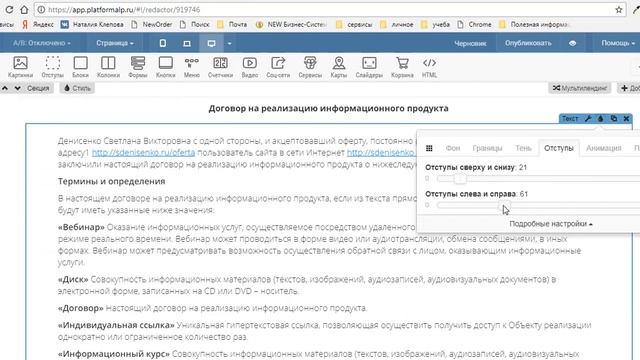
Task: Open the учеба bookmarks folder
Action: pyautogui.click(x=436, y=24)
